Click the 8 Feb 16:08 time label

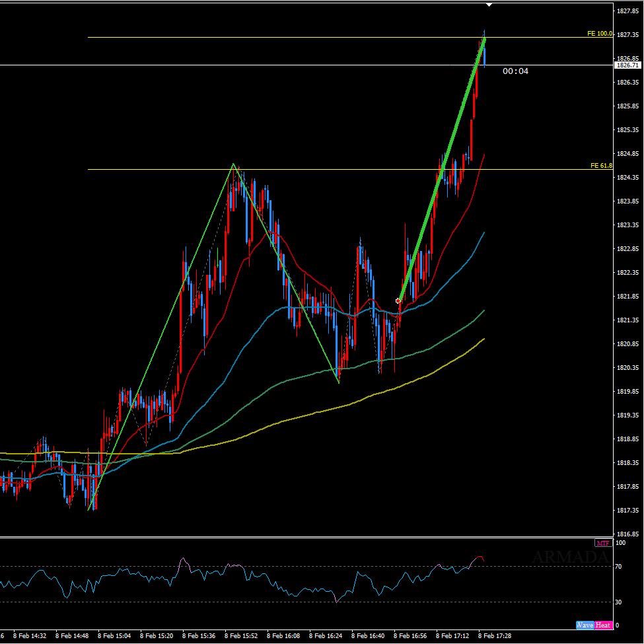coord(283,636)
